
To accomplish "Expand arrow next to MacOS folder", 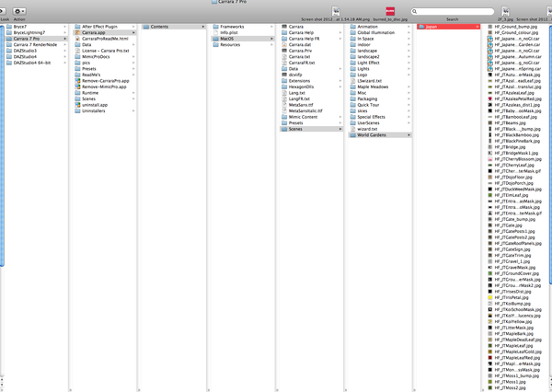I will click(271, 39).
